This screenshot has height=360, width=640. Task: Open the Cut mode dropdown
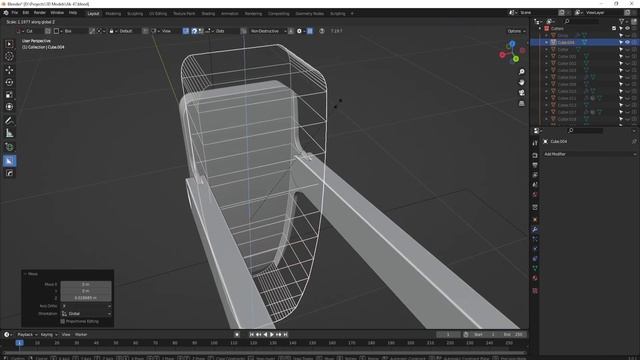click(29, 31)
